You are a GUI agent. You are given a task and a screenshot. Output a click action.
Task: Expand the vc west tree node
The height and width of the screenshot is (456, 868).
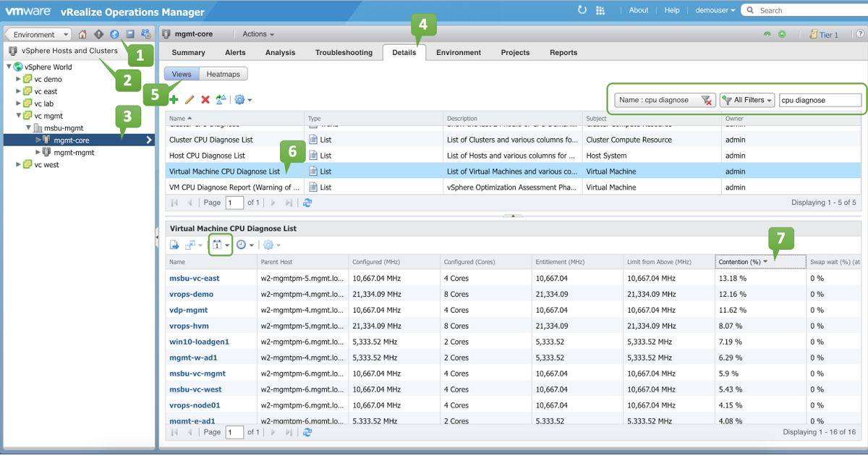tap(20, 165)
